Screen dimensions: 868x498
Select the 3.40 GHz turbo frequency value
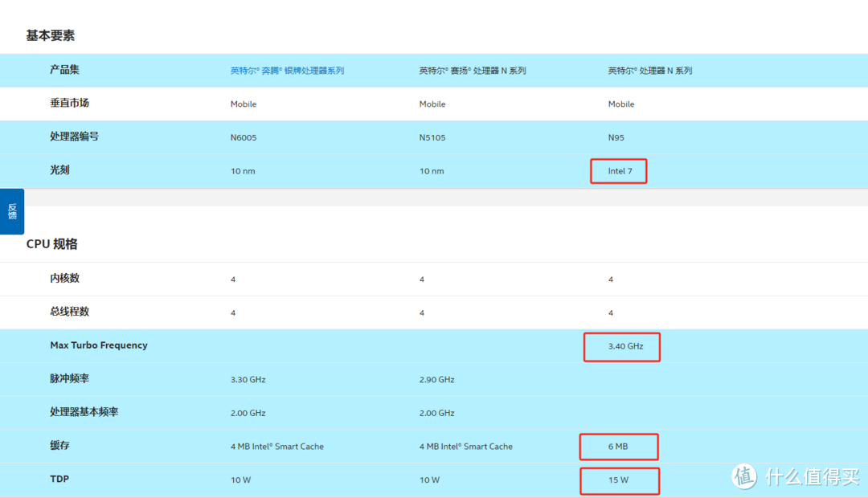(625, 346)
